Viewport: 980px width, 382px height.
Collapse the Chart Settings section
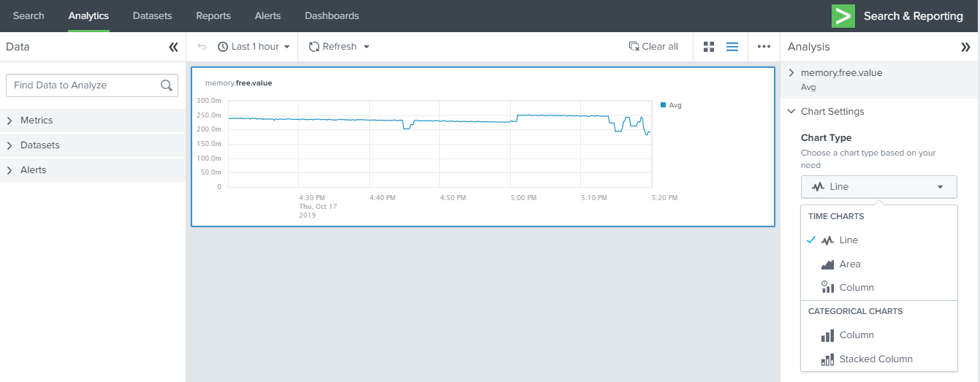(x=832, y=112)
